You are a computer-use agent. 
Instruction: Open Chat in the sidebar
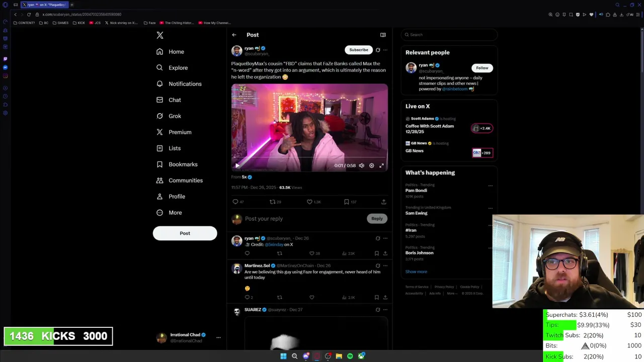point(169,100)
